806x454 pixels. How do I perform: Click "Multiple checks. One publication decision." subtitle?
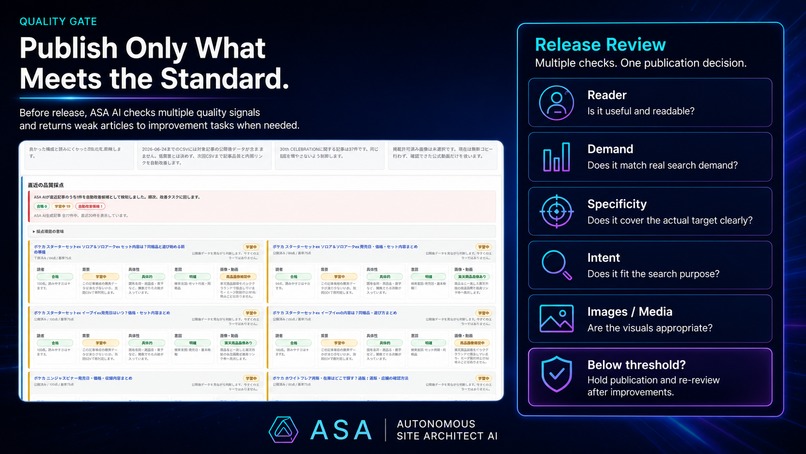[640, 63]
